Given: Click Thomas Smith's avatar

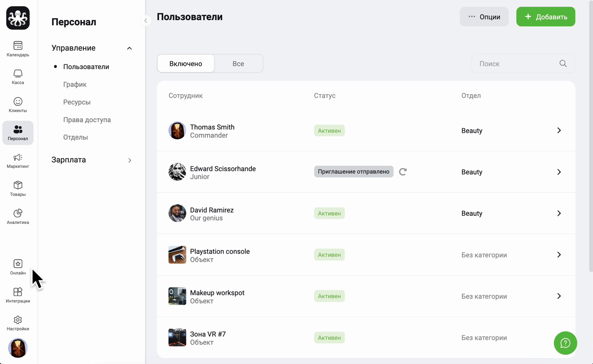Looking at the screenshot, I should tap(177, 130).
